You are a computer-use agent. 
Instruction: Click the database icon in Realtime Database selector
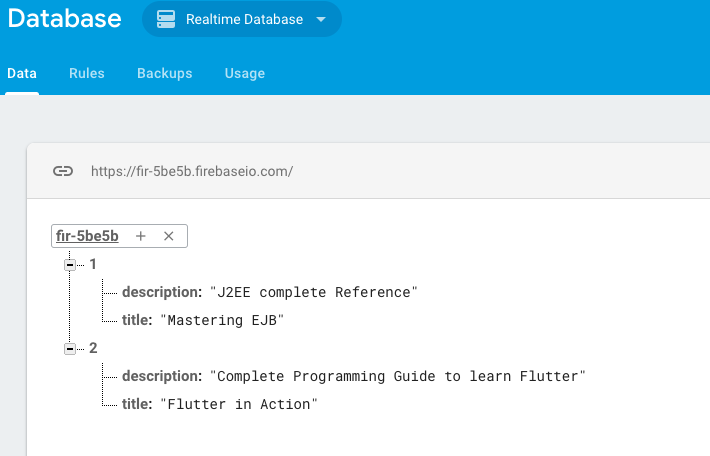[166, 19]
